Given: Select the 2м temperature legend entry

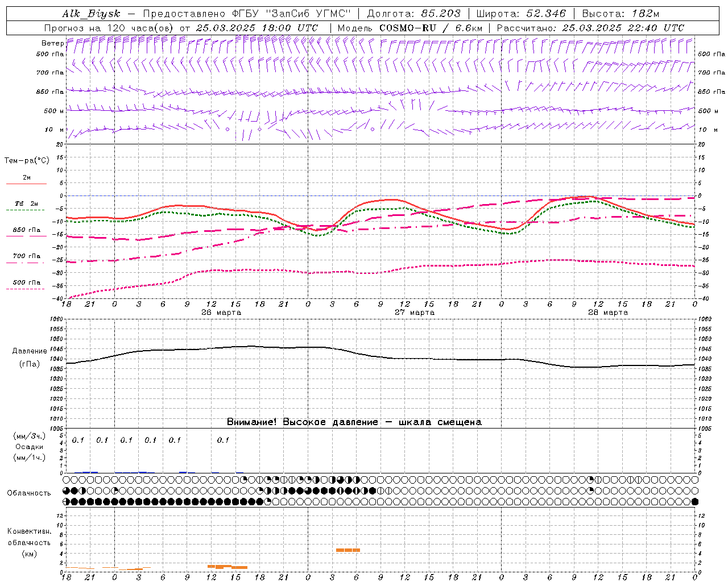Looking at the screenshot, I should (27, 178).
